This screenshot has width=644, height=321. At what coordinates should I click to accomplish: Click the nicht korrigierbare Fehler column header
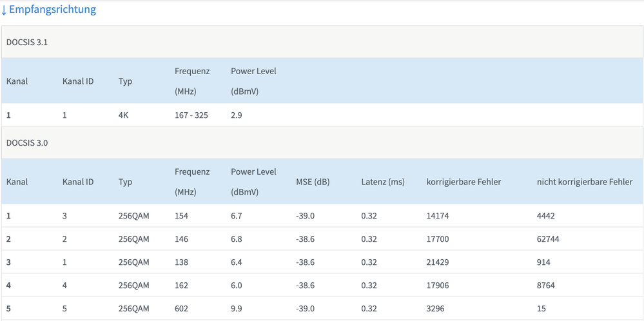584,182
